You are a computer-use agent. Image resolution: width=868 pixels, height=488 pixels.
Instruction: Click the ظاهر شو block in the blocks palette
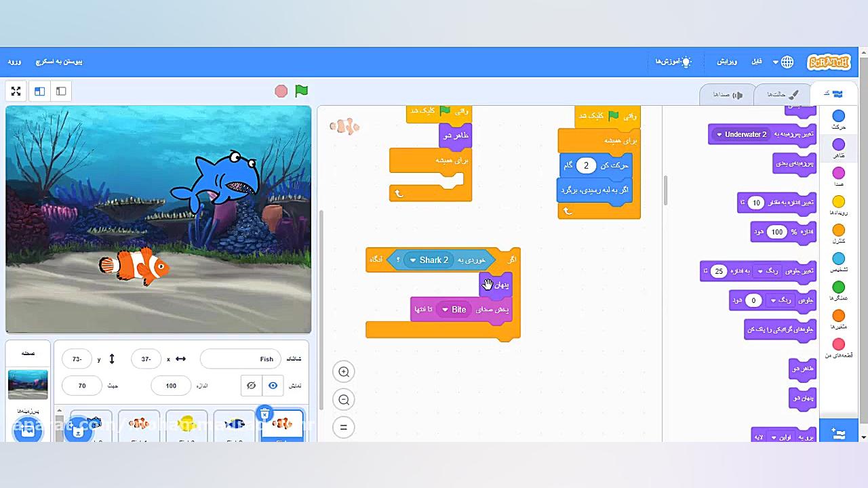(x=803, y=369)
